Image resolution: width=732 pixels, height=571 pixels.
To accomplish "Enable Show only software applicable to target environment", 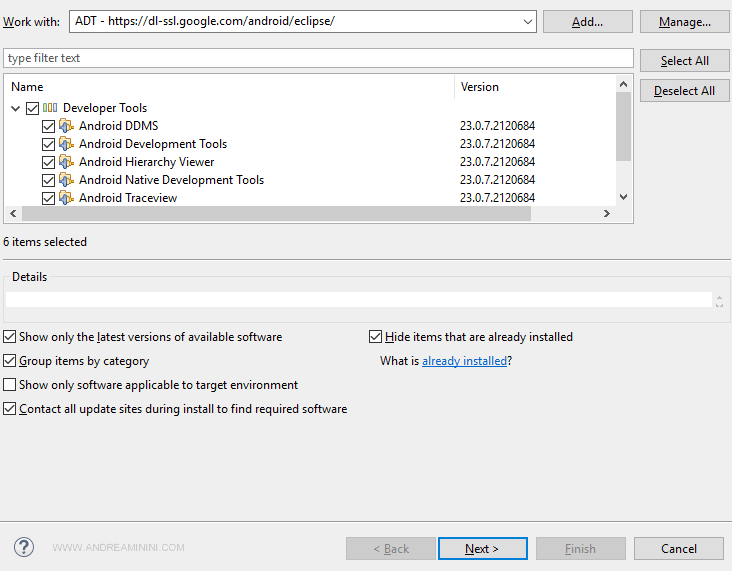I will coord(10,385).
